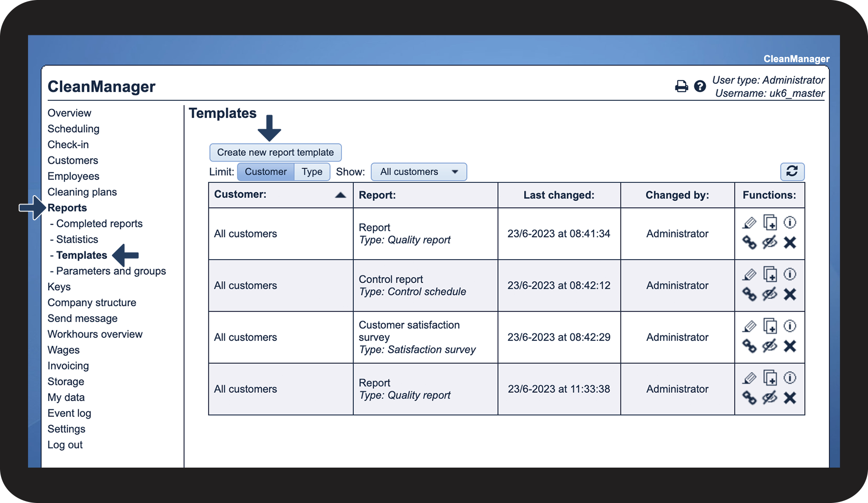Screen dimensions: 868x503
Task: Open Storage in the sidebar
Action: (66, 382)
